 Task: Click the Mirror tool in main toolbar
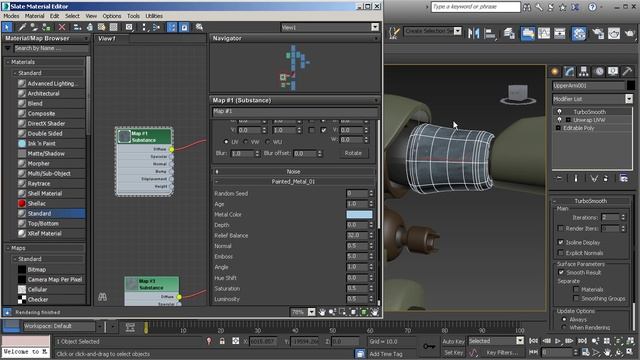click(x=474, y=33)
